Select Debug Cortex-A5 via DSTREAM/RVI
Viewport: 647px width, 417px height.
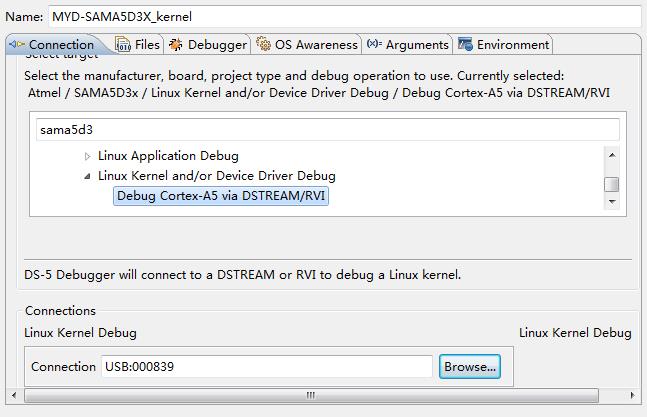221,196
